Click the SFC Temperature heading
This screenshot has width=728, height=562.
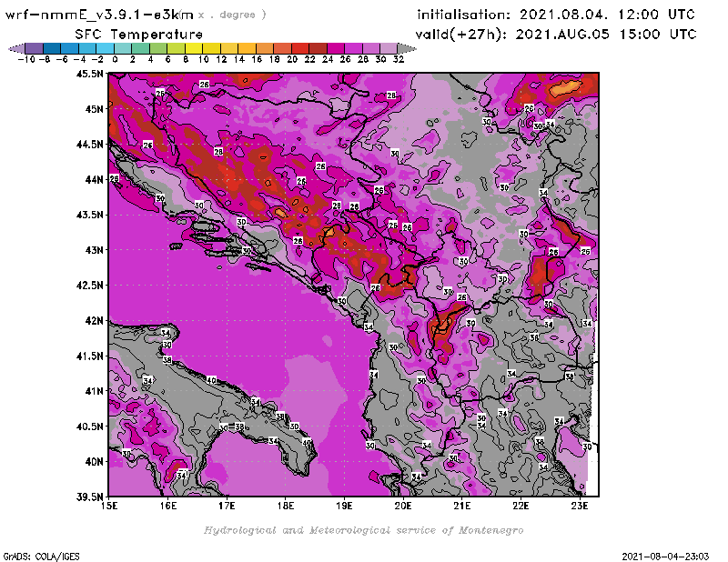[139, 35]
